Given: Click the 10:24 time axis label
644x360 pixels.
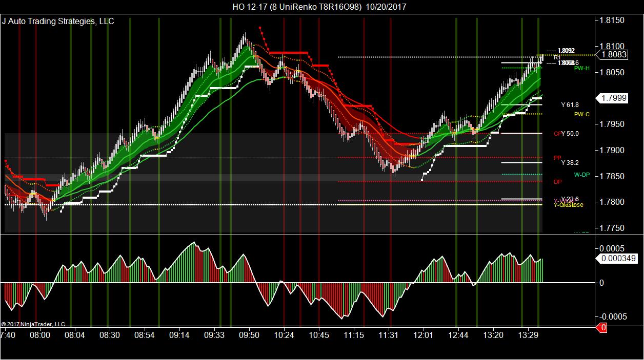Looking at the screenshot, I should (284, 335).
